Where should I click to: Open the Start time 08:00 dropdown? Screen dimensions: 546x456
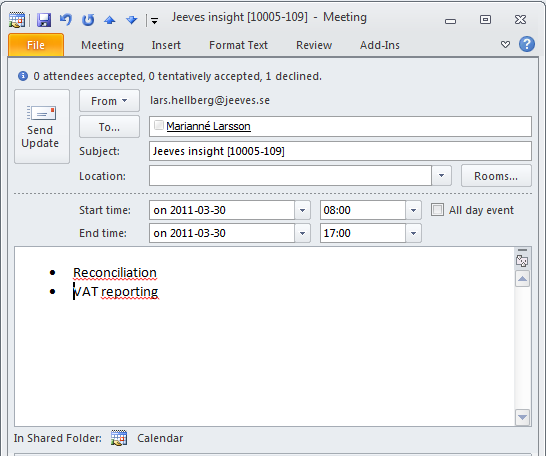[413, 210]
